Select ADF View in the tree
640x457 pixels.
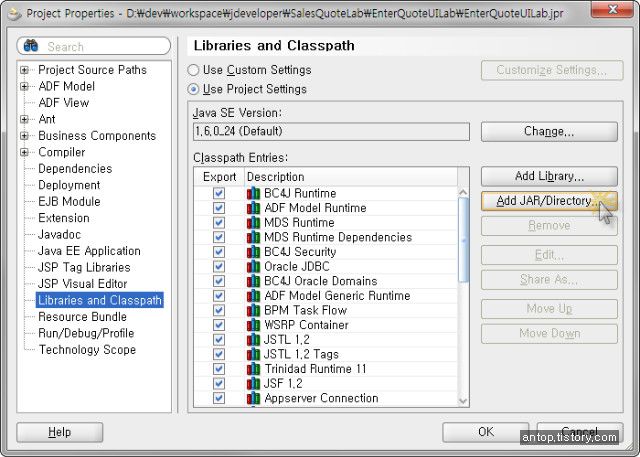(64, 103)
